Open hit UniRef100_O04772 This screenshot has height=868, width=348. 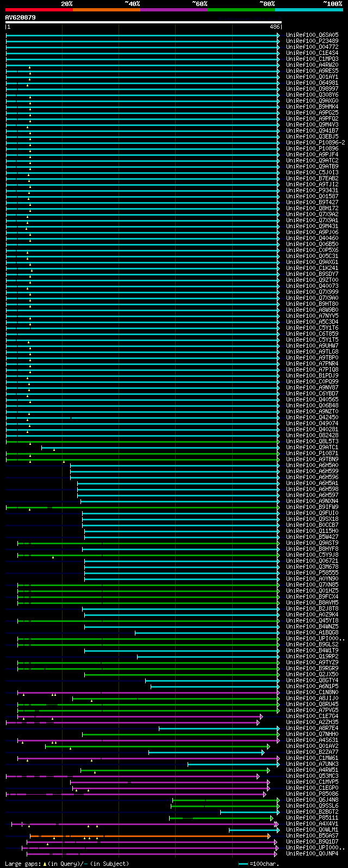pos(312,47)
